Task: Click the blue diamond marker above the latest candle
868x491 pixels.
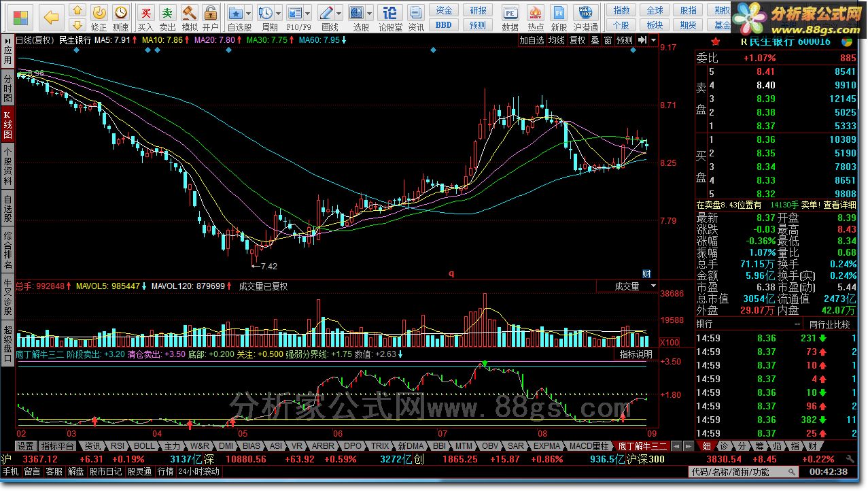Action: pos(633,52)
